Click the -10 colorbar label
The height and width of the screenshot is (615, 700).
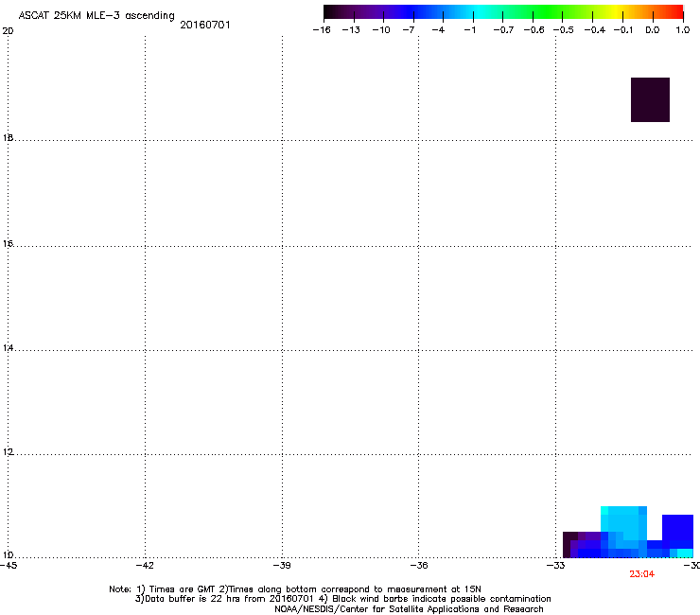[x=381, y=30]
